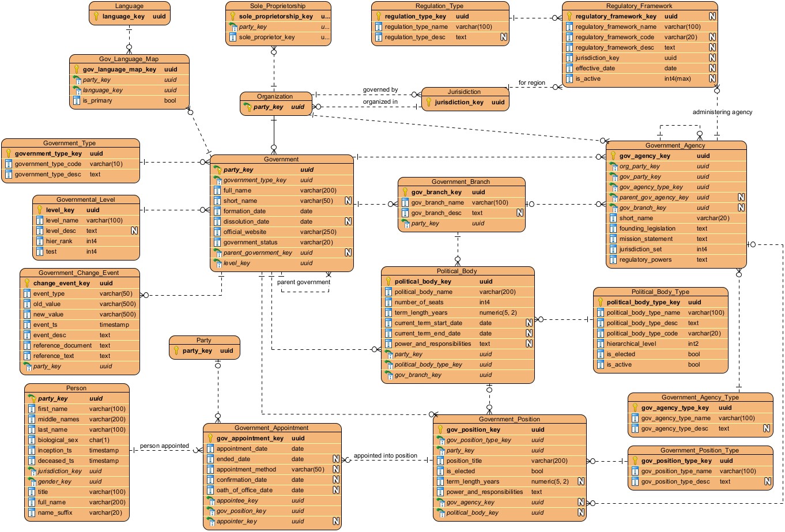Image resolution: width=785 pixels, height=532 pixels.
Task: Click the column icon beside hier_rank
Action: [40, 242]
